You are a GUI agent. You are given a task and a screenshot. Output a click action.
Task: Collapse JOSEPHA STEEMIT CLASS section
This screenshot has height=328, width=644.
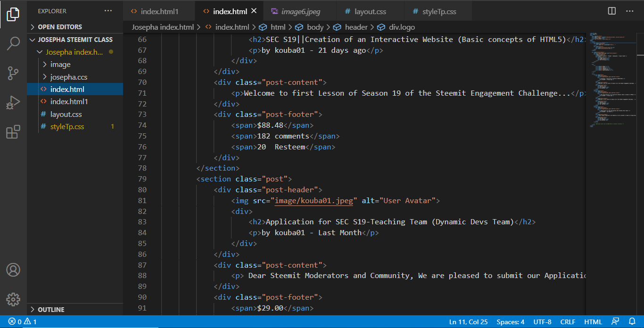pyautogui.click(x=75, y=40)
